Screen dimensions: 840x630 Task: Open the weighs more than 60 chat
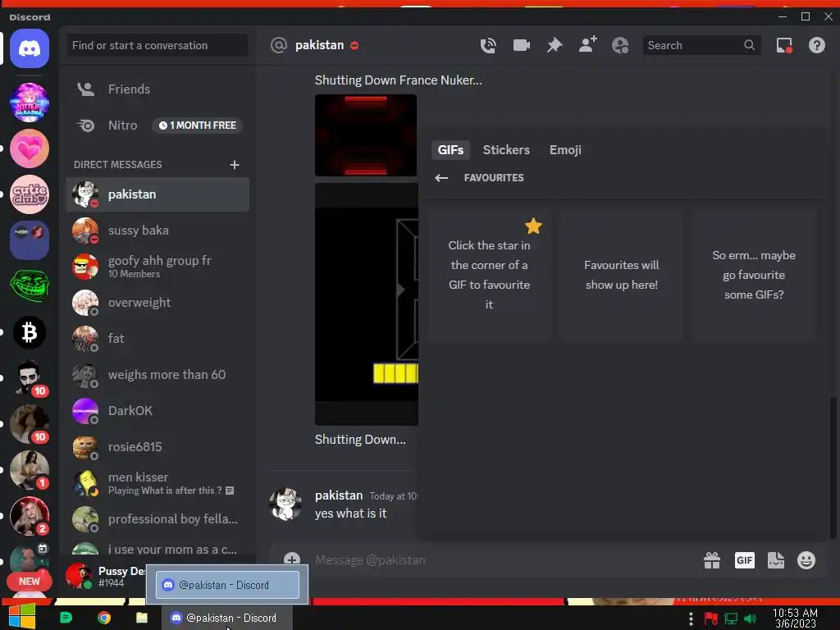click(157, 375)
